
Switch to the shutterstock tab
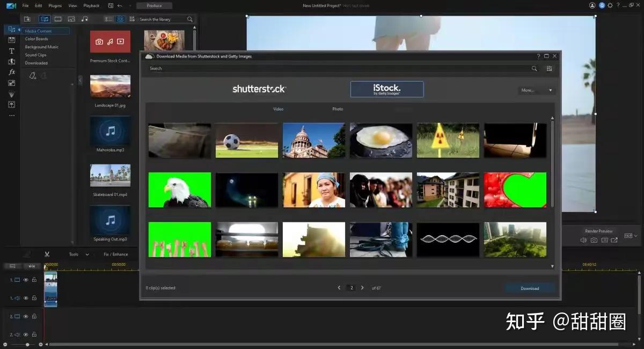click(259, 89)
